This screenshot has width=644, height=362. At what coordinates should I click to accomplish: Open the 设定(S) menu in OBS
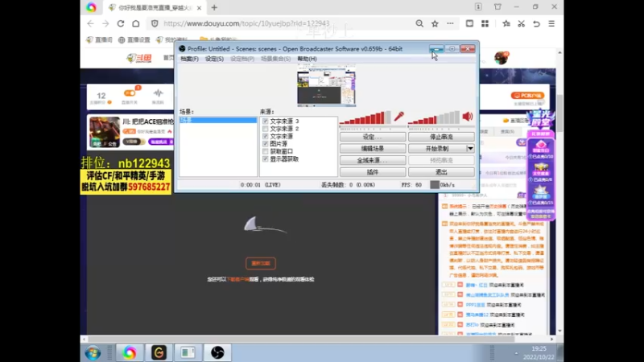coord(214,59)
